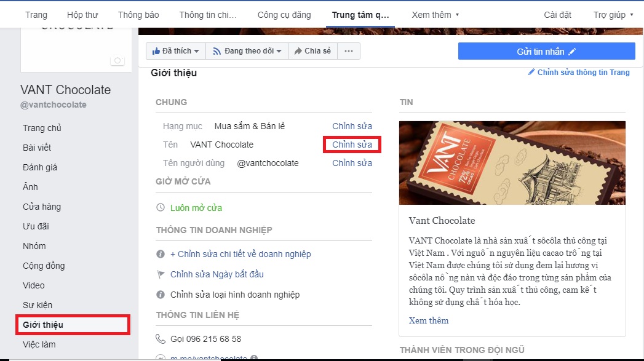Screen dimensions: 644x361
Task: Click Chỉnh sửa thông tin Trang link
Action: click(x=583, y=73)
